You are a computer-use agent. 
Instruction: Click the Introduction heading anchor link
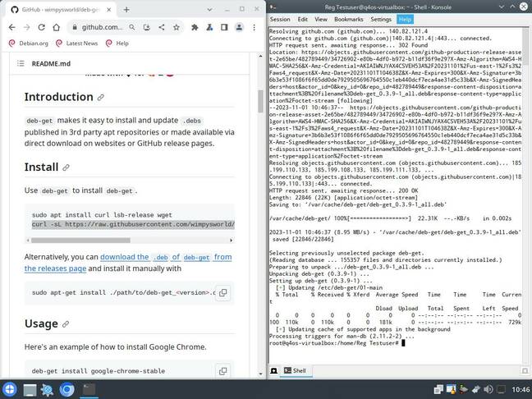pos(101,98)
